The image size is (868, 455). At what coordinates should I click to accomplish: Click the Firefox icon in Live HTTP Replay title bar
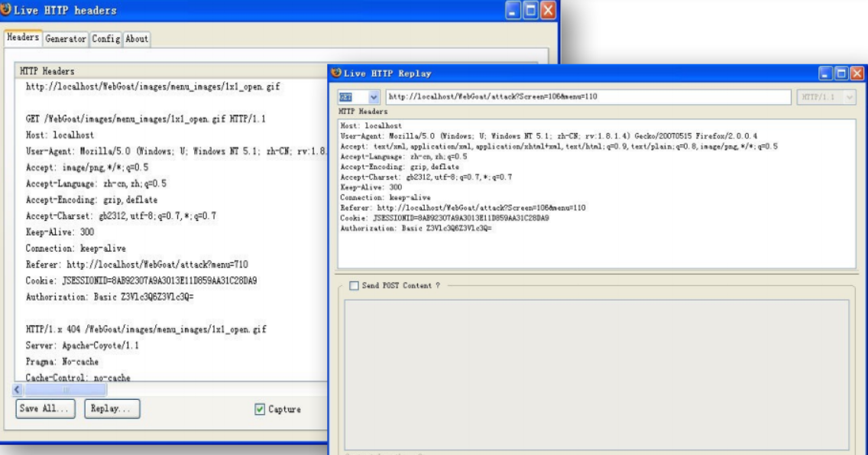pos(336,73)
